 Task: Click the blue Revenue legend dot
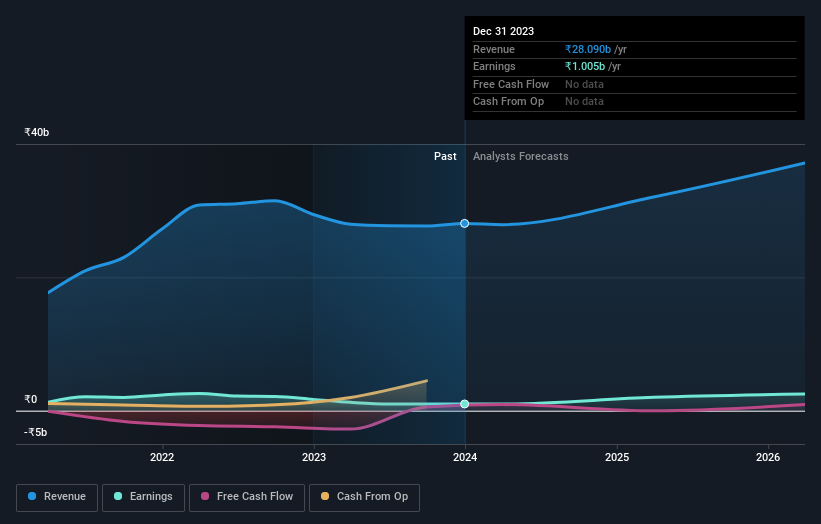(32, 496)
